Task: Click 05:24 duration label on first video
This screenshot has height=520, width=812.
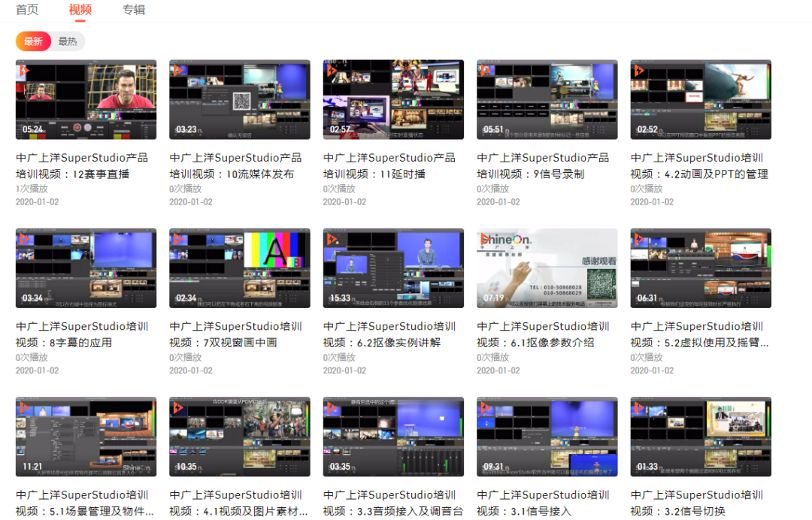Action: coord(32,129)
